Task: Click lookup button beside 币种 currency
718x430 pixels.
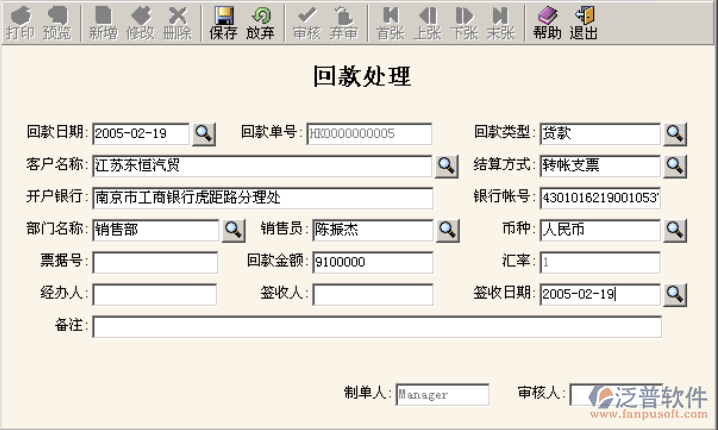Action: pos(675,230)
